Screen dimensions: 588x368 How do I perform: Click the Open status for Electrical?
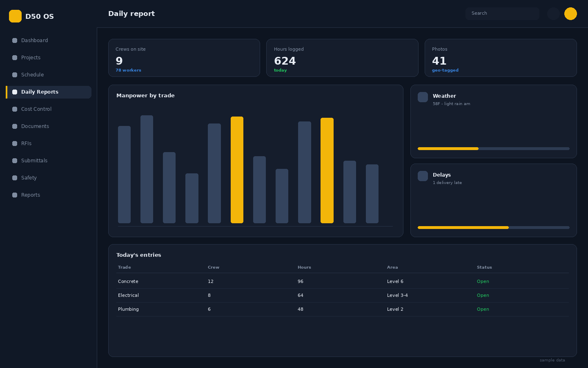(x=483, y=296)
